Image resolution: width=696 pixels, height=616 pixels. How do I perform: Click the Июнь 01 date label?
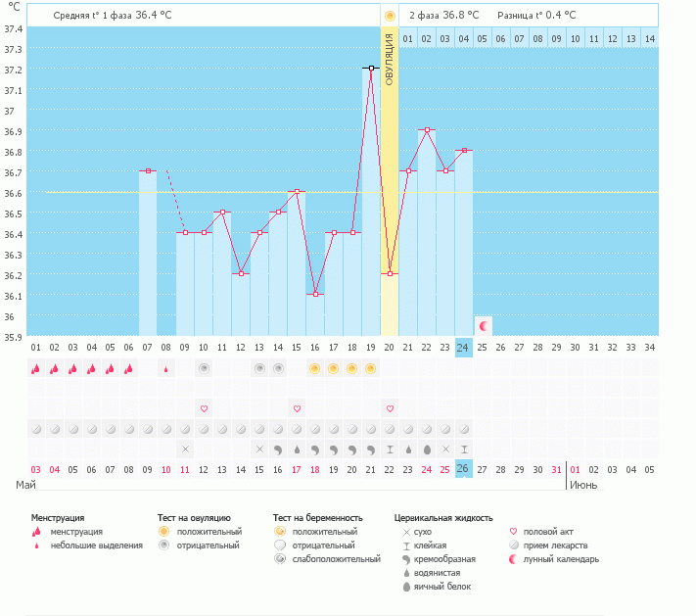(576, 469)
